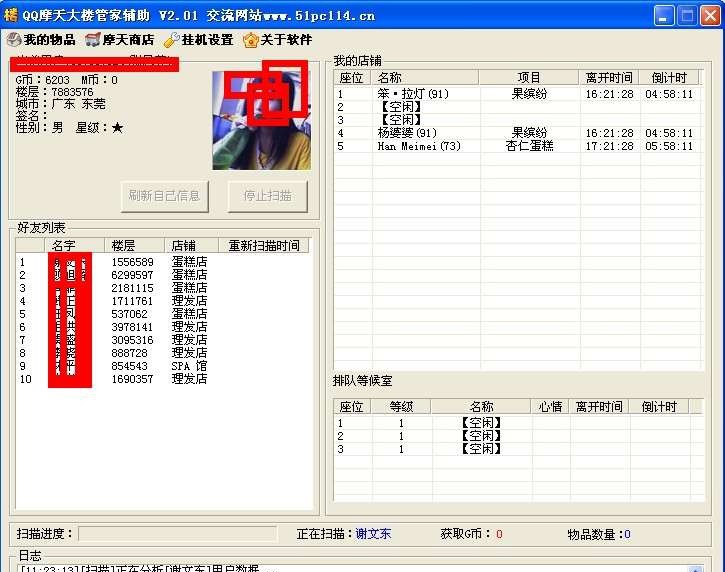Click the scanning name 谢文东

pos(373,534)
